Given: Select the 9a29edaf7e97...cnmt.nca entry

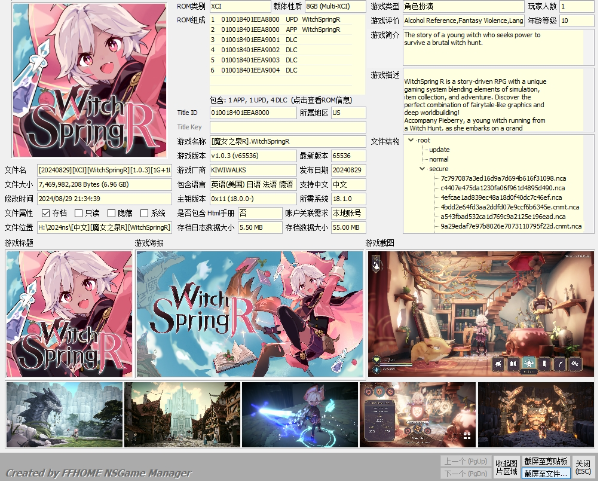Looking at the screenshot, I should 511,226.
